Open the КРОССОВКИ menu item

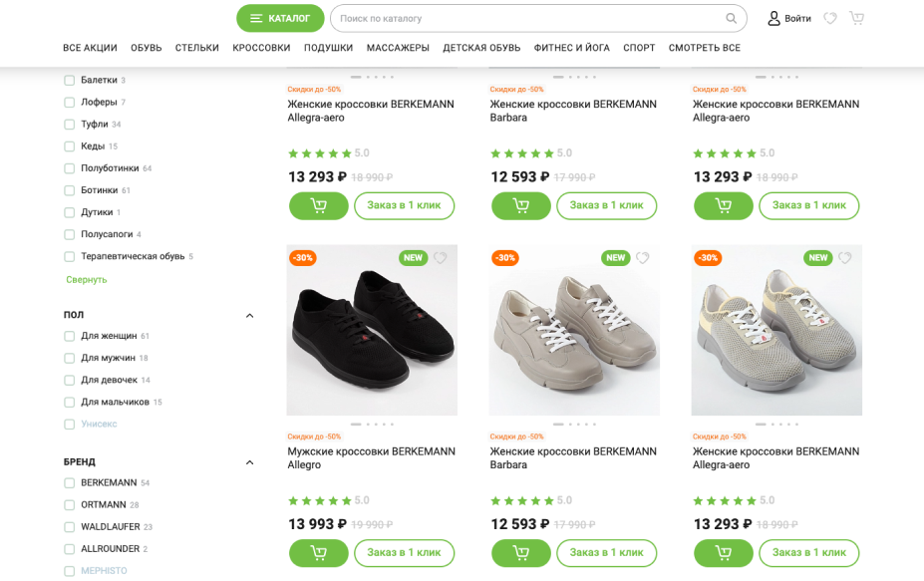pyautogui.click(x=261, y=48)
